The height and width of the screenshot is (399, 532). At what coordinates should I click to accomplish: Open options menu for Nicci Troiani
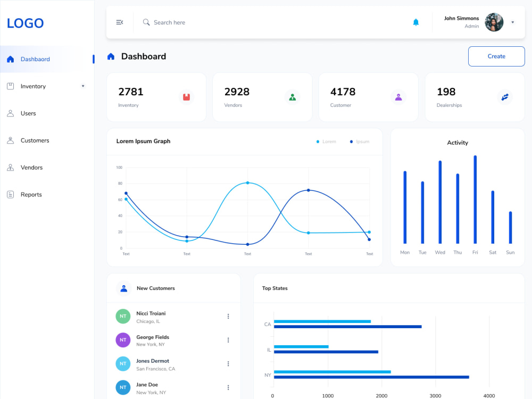point(228,316)
